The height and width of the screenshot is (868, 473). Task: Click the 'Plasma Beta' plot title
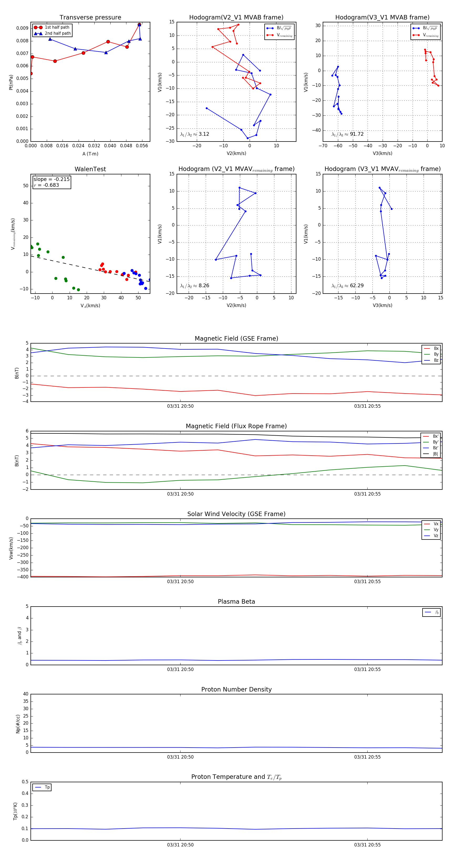click(236, 602)
